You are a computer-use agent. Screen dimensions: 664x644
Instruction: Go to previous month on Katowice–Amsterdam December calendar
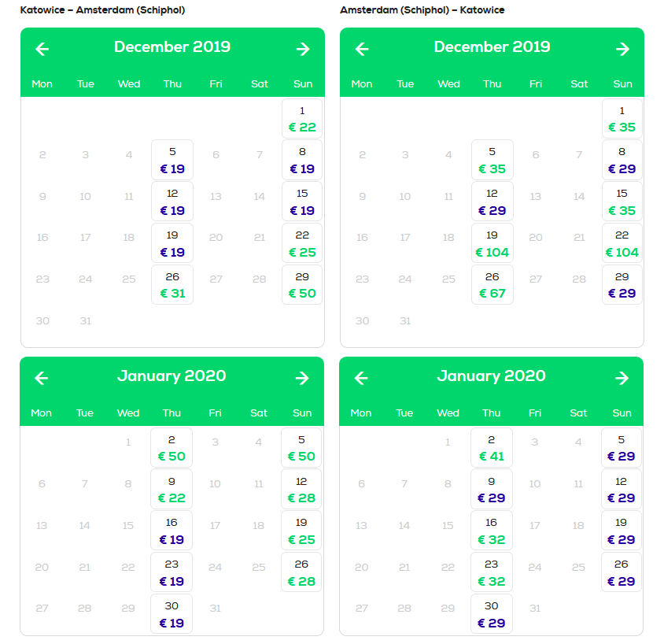pos(42,49)
